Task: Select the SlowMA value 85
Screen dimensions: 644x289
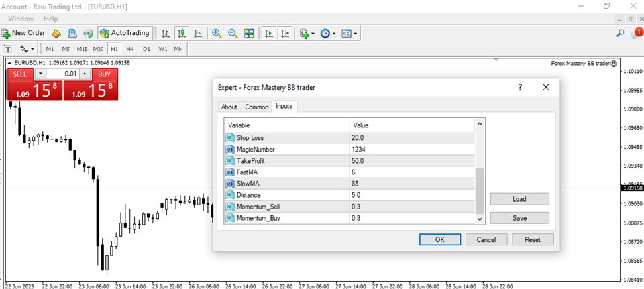Action: pyautogui.click(x=412, y=184)
